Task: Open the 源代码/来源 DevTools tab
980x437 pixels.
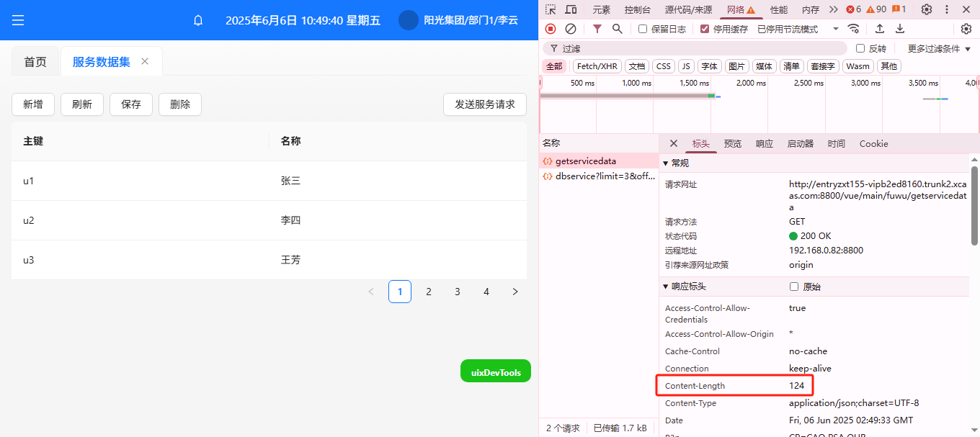Action: (688, 9)
